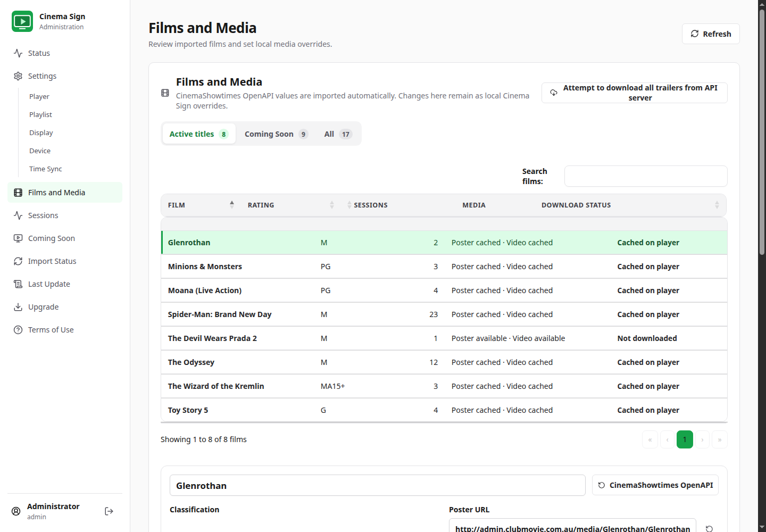The width and height of the screenshot is (766, 532).
Task: Select the Toy Story 5 row
Action: point(444,410)
